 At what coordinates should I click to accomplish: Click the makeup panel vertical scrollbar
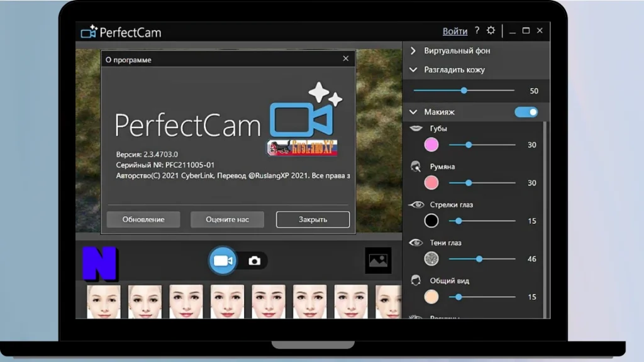(545, 219)
